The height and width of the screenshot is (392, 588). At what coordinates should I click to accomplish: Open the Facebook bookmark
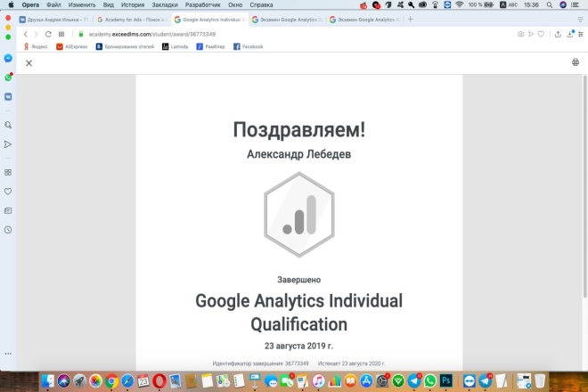[x=249, y=46]
